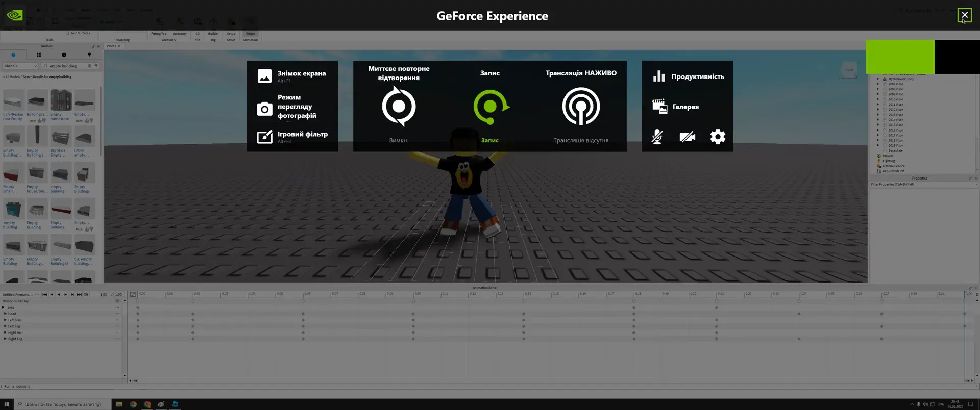Expand the Left Arm track
The height and width of the screenshot is (410, 980).
coord(5,320)
